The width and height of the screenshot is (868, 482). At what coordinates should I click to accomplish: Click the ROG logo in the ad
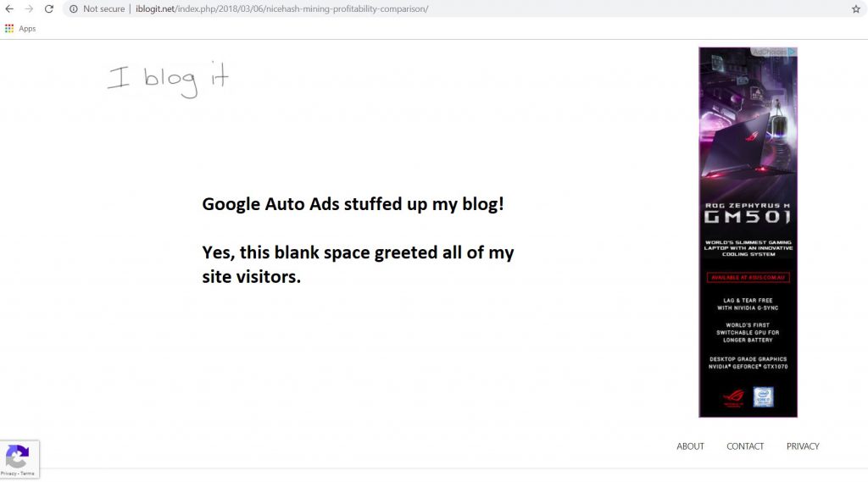pyautogui.click(x=734, y=397)
